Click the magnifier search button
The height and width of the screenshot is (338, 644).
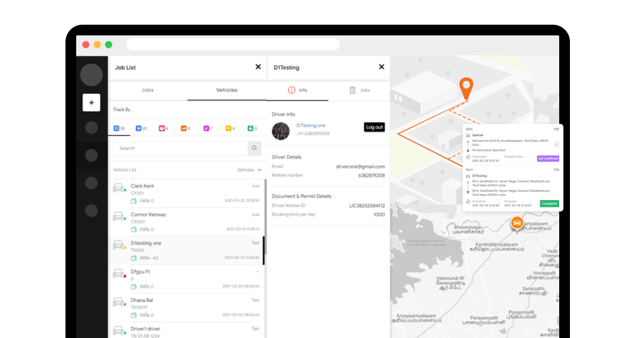coord(254,148)
